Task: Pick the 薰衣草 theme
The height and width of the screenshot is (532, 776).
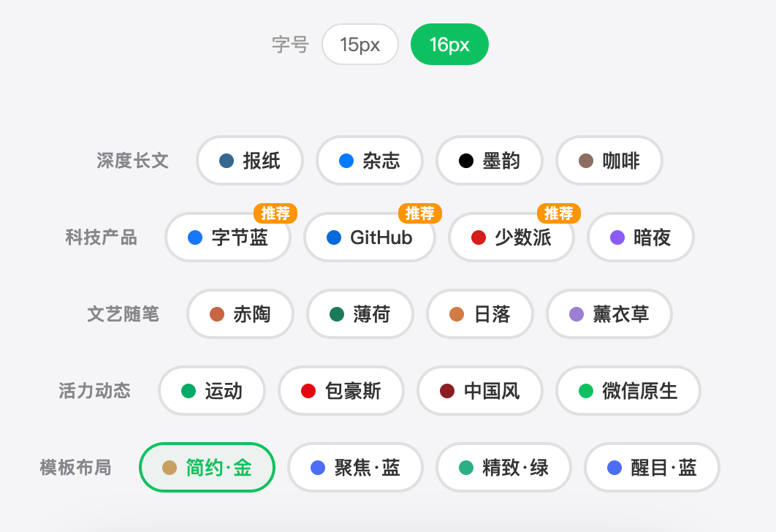Action: coord(609,314)
